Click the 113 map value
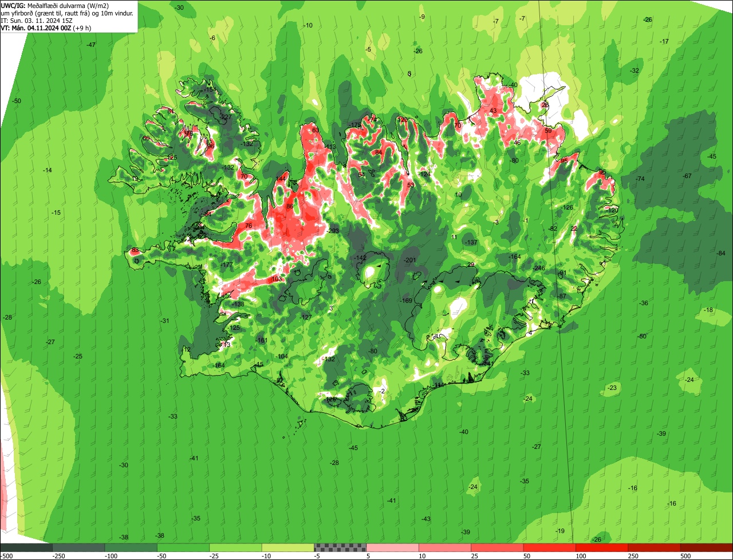The width and height of the screenshot is (733, 560). pos(330,147)
